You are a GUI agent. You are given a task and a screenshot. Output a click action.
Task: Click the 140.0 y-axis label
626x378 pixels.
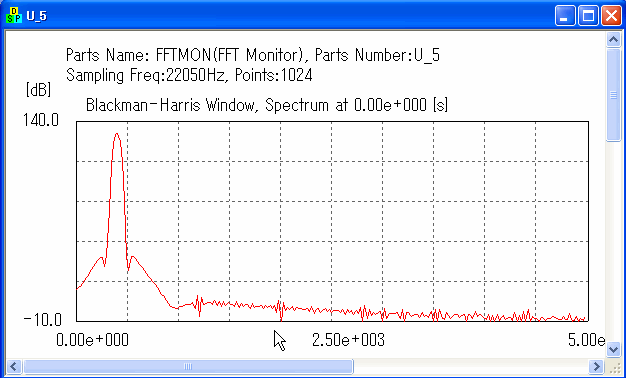41,120
